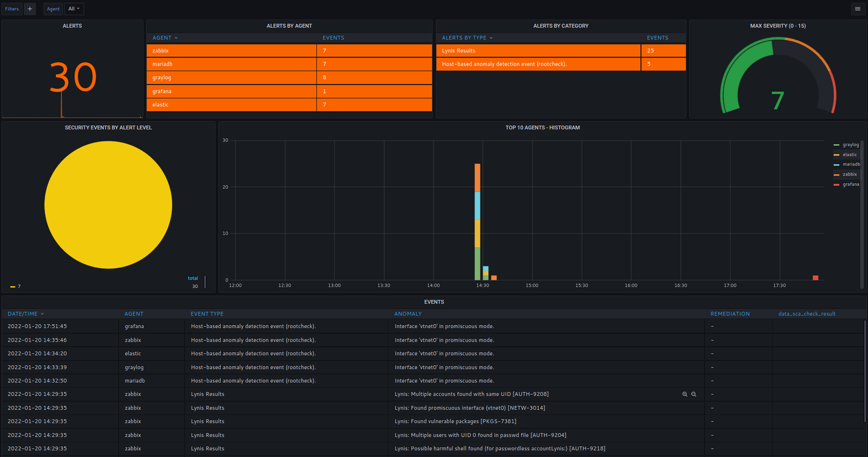Open the Top 10 Agents - Histogram panel menu

[542, 128]
